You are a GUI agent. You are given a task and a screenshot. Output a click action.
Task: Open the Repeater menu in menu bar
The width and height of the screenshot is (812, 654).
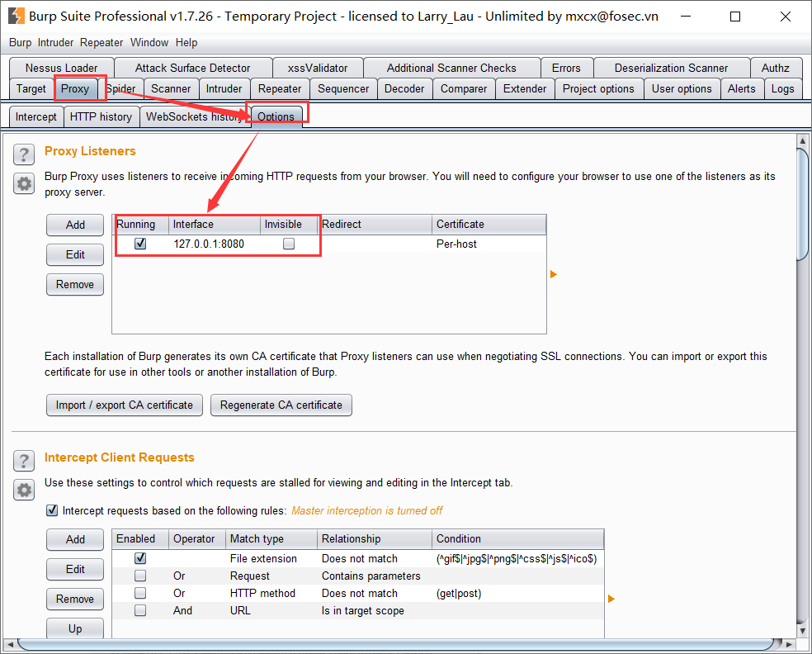(101, 42)
